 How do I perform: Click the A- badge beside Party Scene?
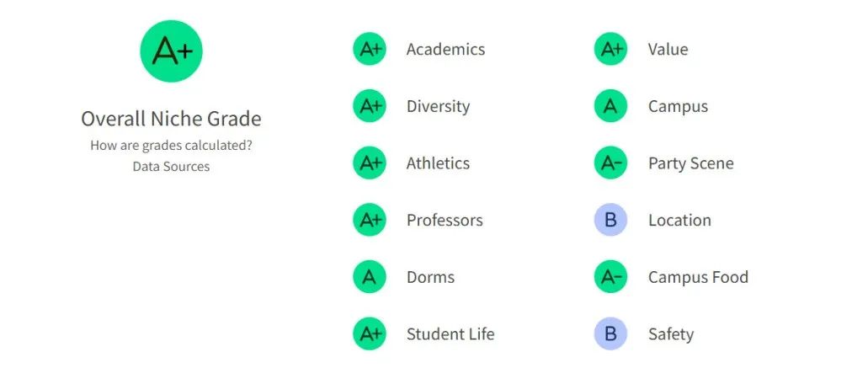pos(610,163)
